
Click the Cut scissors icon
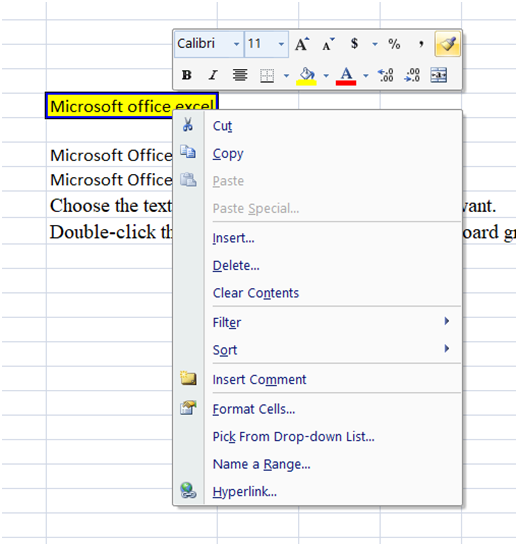pyautogui.click(x=188, y=125)
